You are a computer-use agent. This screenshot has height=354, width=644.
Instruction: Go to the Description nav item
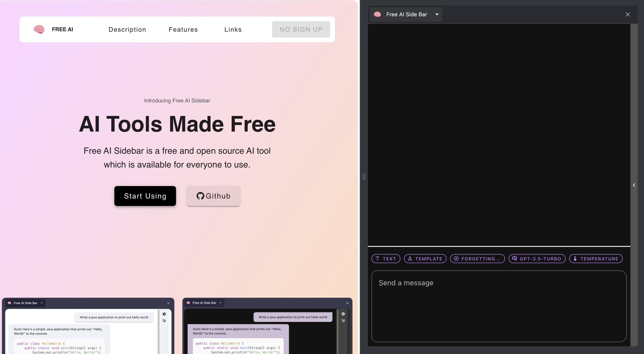coord(127,30)
